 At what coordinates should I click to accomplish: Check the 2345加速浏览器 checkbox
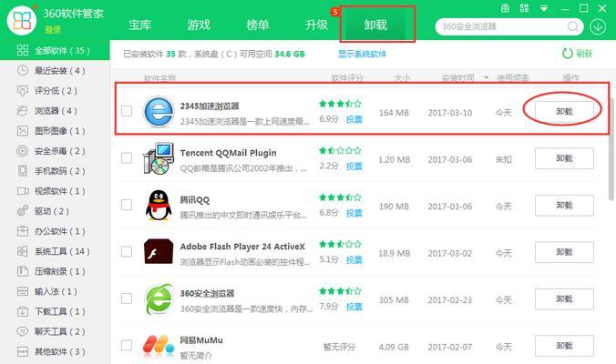click(x=127, y=111)
